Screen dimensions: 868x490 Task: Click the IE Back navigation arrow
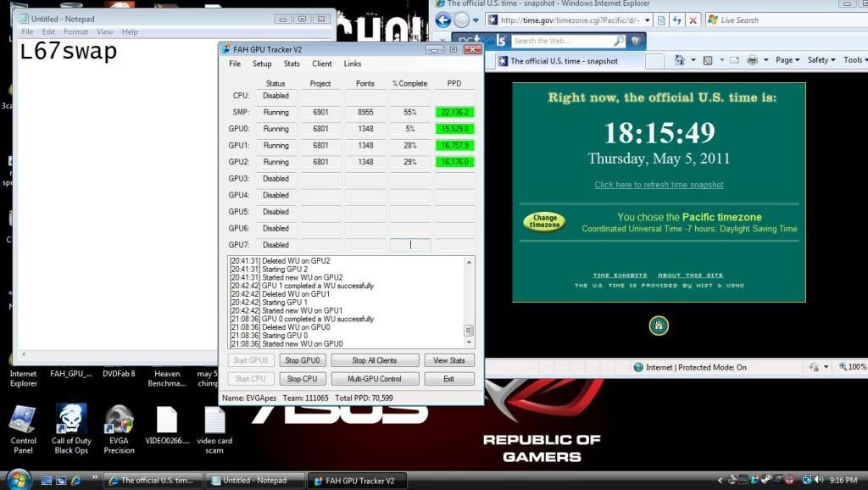pos(443,19)
